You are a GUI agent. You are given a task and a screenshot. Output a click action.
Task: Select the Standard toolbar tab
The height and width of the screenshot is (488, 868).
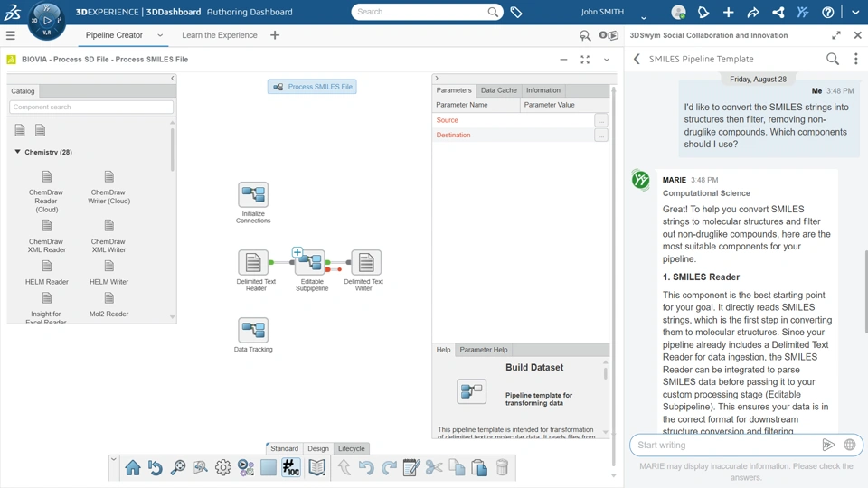coord(284,448)
